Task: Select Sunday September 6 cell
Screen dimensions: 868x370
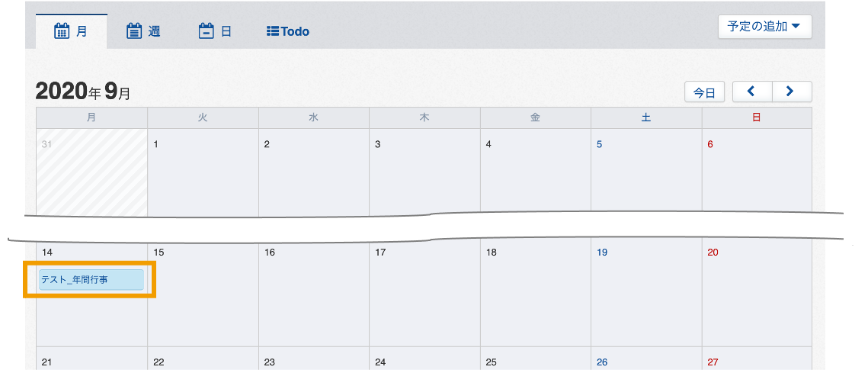Action: pos(757,173)
